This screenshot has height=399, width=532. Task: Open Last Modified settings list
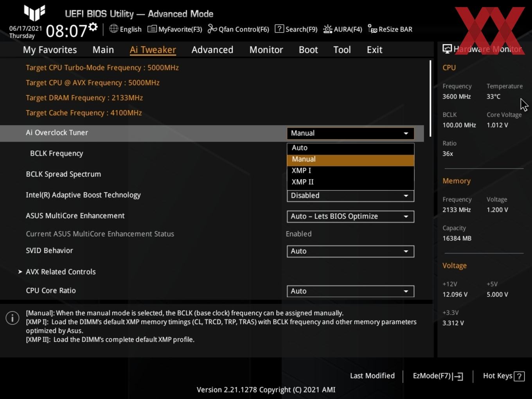coord(372,376)
